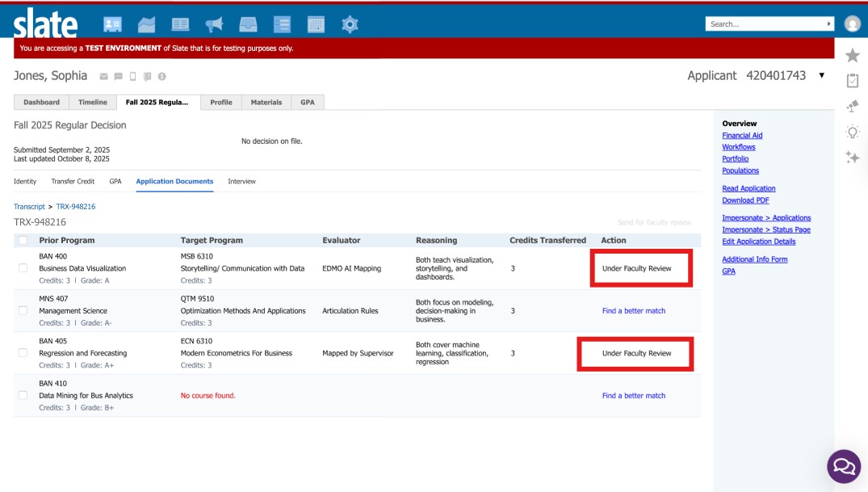Screen dimensions: 868x492
Task: Open the chat bubble in bottom corner
Action: pos(844,466)
